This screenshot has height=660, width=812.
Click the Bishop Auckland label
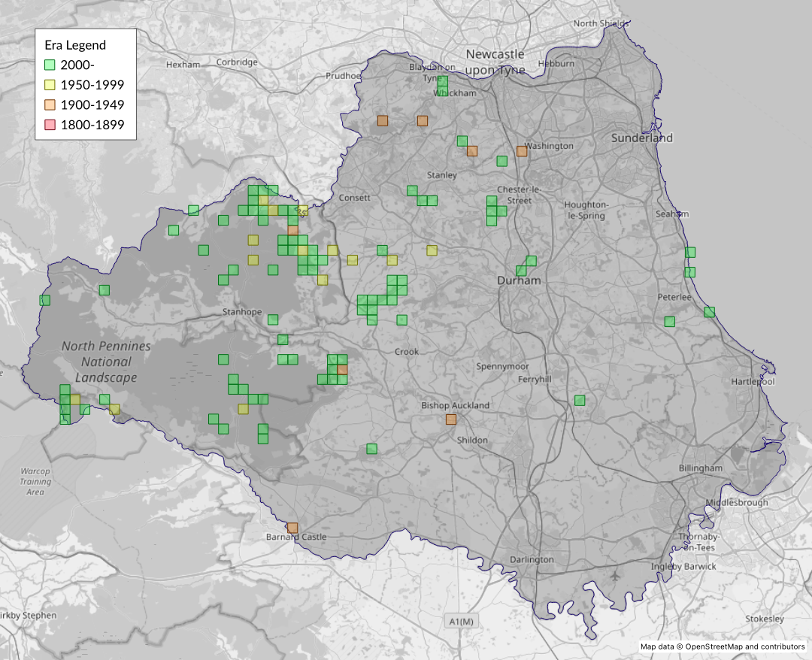tap(455, 405)
